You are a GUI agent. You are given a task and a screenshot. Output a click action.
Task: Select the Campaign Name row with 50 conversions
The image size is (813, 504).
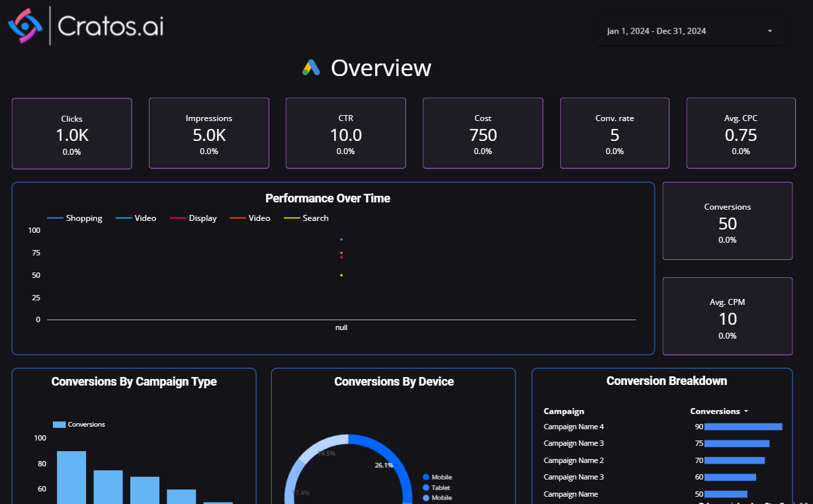click(x=663, y=494)
